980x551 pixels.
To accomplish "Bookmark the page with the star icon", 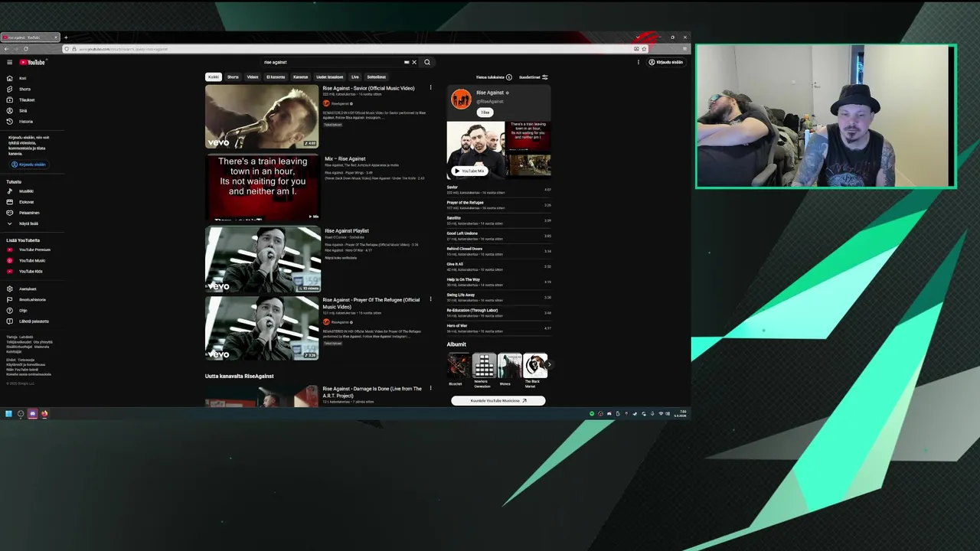I will tap(644, 49).
